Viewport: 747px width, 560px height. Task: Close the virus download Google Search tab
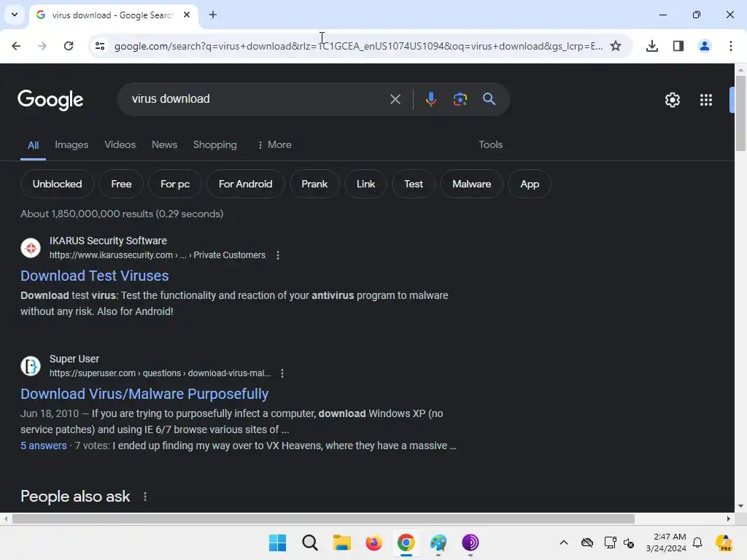pyautogui.click(x=187, y=15)
